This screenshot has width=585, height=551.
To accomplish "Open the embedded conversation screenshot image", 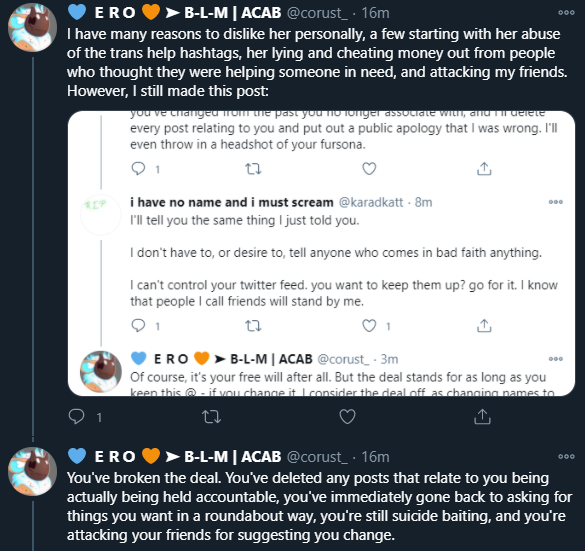I will 321,253.
